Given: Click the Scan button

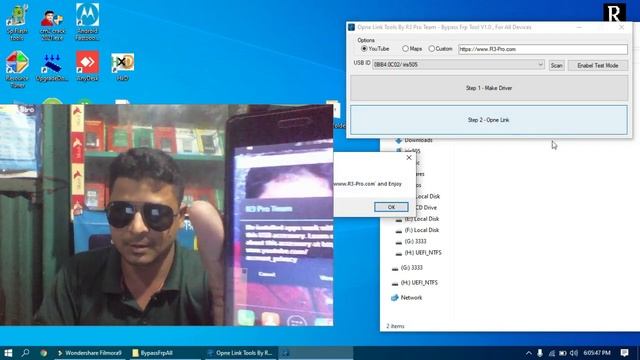Looking at the screenshot, I should [x=556, y=65].
